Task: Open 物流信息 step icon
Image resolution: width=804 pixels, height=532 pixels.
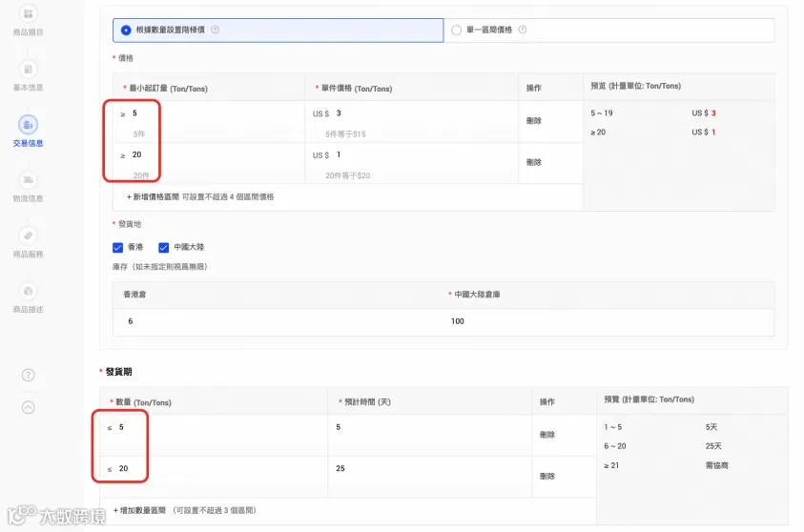Action: (x=29, y=180)
